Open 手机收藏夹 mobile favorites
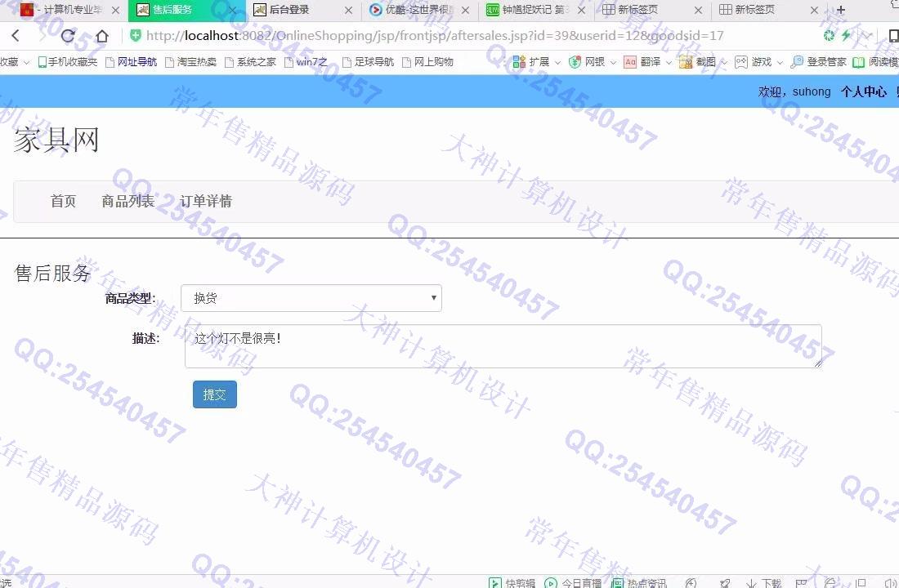The height and width of the screenshot is (588, 899). [68, 62]
